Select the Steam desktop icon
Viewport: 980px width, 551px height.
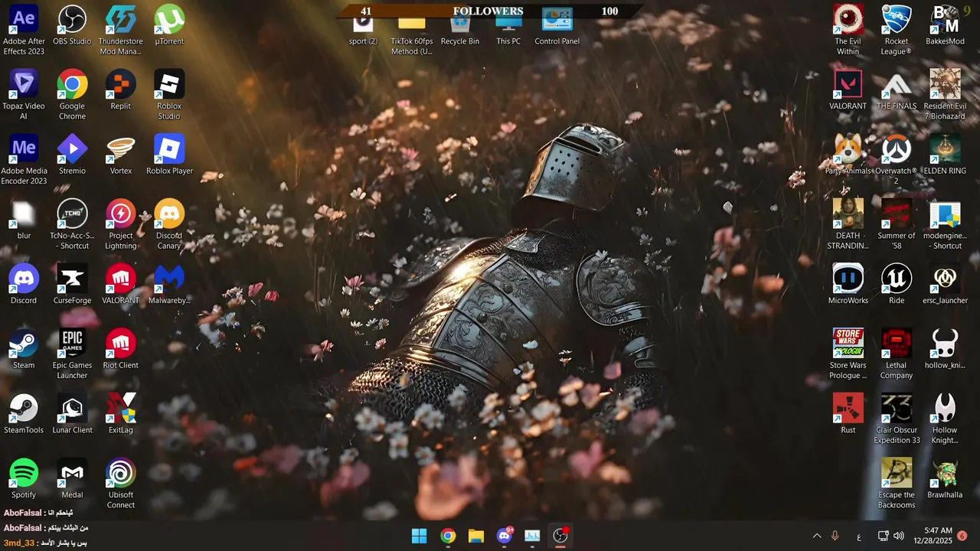click(24, 350)
